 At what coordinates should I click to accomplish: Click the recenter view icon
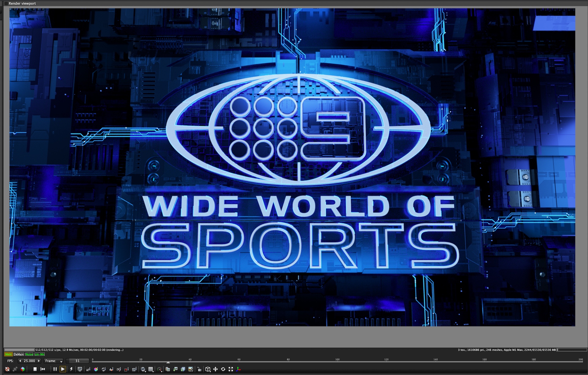[7, 369]
